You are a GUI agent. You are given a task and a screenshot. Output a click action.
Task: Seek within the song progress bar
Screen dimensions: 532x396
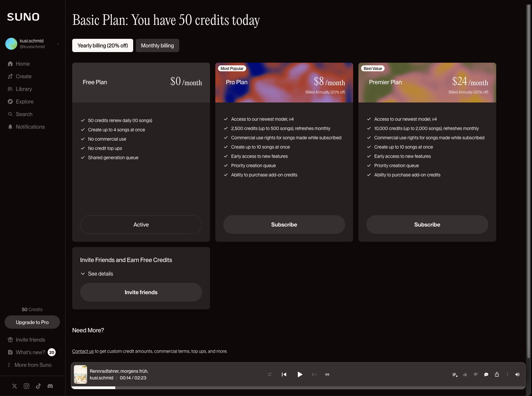click(298, 388)
